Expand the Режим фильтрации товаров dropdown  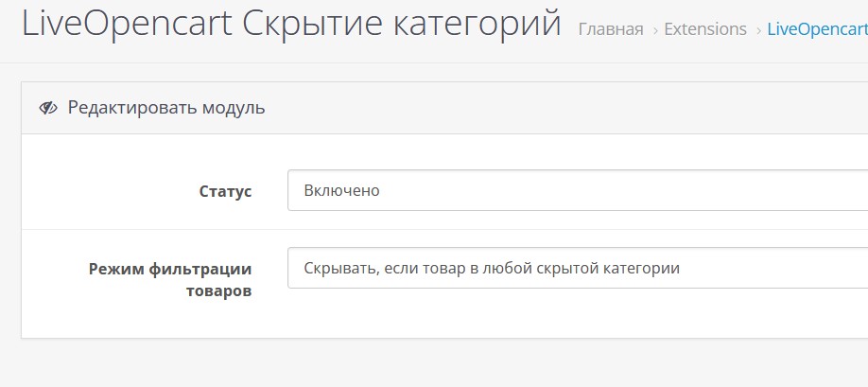pyautogui.click(x=578, y=268)
